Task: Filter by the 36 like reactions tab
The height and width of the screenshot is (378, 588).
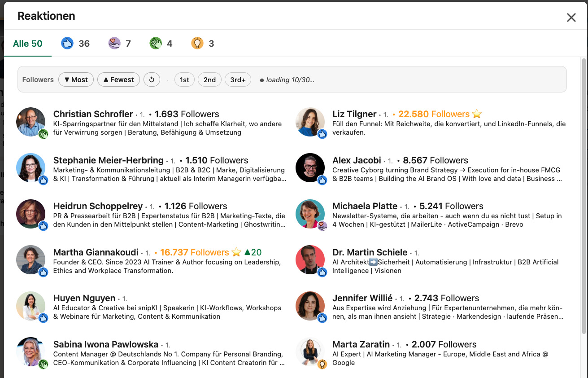Action: coord(75,44)
